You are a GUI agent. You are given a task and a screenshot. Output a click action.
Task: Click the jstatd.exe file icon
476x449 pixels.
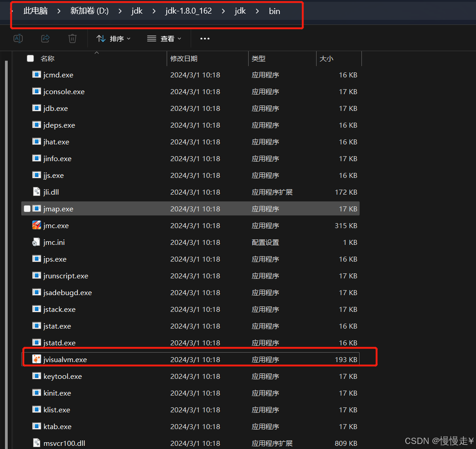click(36, 342)
